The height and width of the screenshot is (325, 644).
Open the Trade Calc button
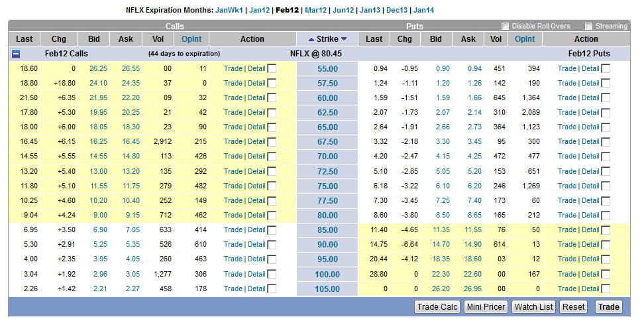click(437, 307)
